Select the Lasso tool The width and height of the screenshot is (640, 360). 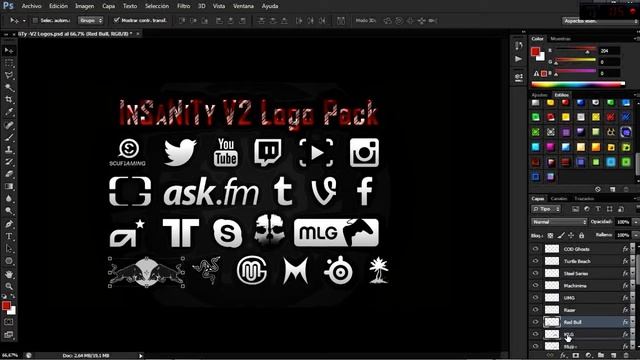coord(9,75)
